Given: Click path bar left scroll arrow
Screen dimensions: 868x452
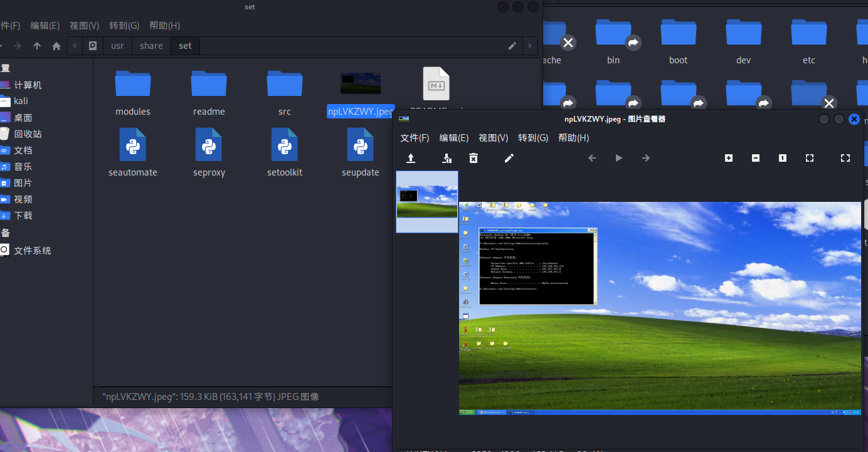Looking at the screenshot, I should 75,46.
